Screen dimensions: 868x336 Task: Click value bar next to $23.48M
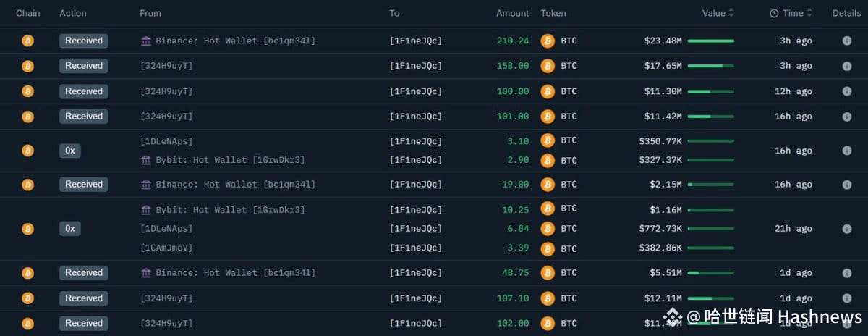point(711,41)
